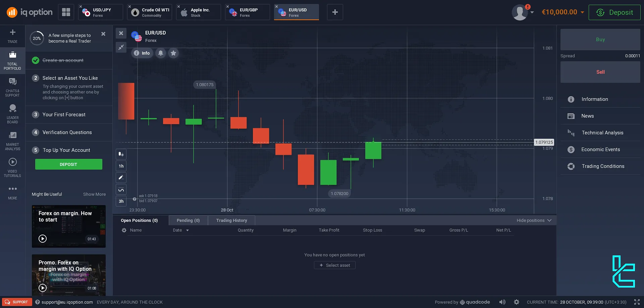This screenshot has height=308, width=644.
Task: Open the More menu in sidebar
Action: [x=12, y=192]
